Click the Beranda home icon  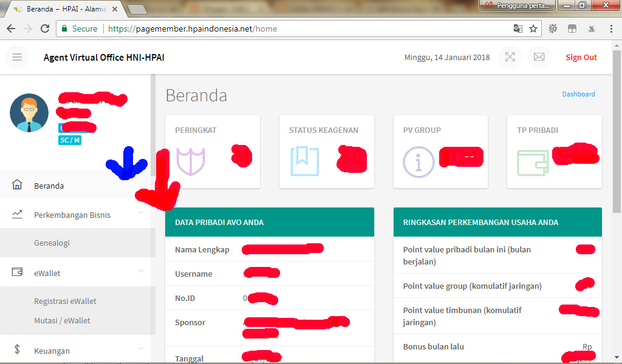pyautogui.click(x=17, y=184)
